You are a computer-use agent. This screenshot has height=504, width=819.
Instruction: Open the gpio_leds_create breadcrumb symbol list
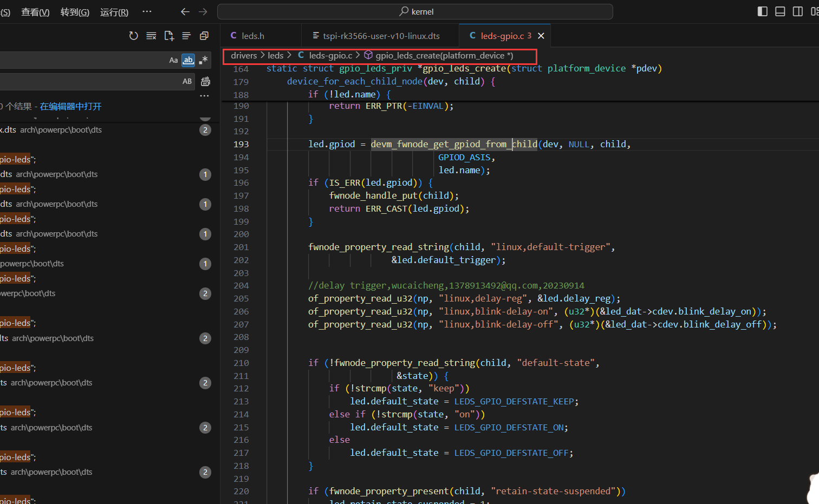(444, 55)
